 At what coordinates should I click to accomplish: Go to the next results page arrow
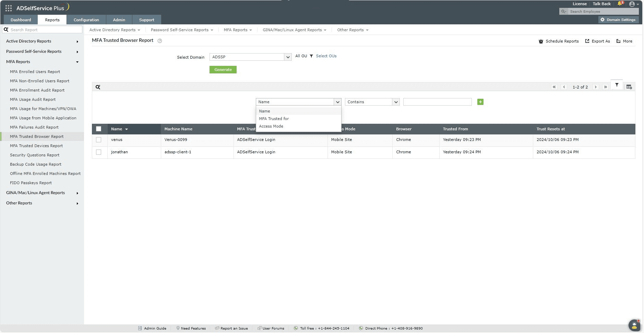click(596, 87)
